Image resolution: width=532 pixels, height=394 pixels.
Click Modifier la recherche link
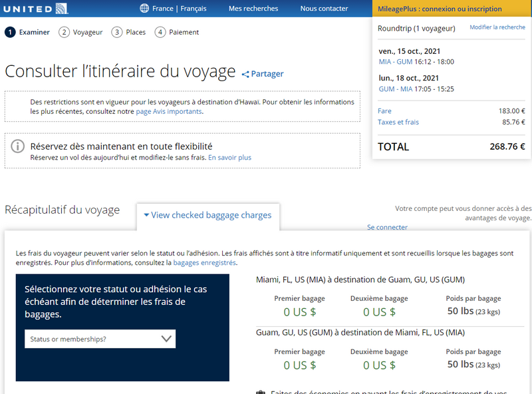[x=497, y=27]
